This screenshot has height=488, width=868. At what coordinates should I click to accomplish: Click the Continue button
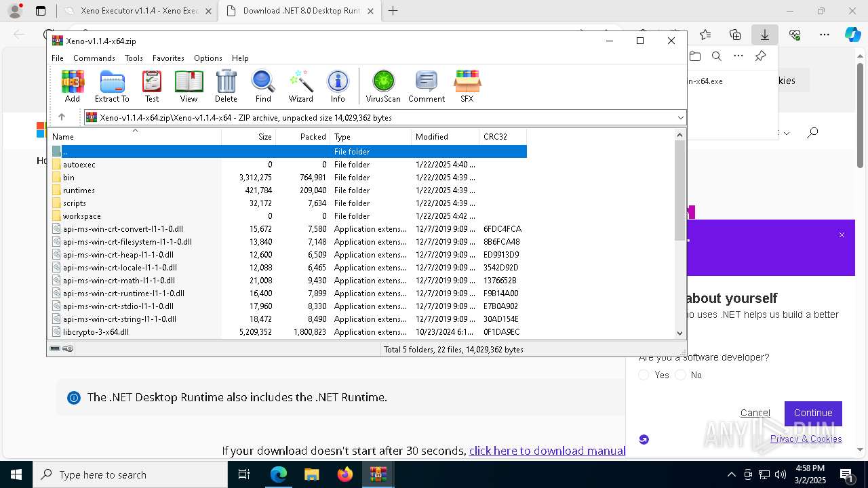tap(813, 413)
